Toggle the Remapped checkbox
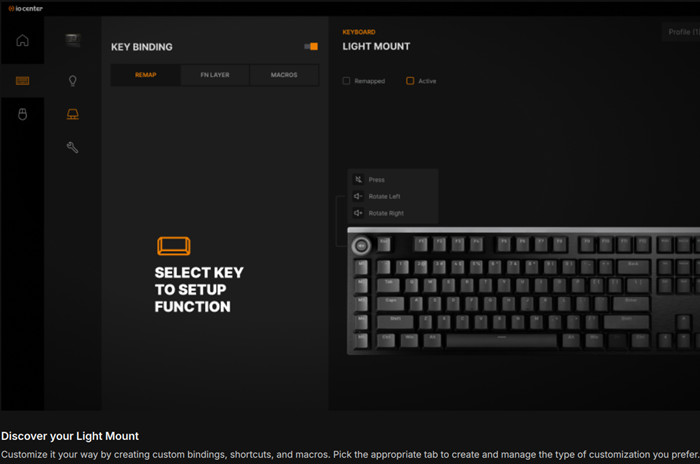The width and height of the screenshot is (700, 464). point(346,81)
